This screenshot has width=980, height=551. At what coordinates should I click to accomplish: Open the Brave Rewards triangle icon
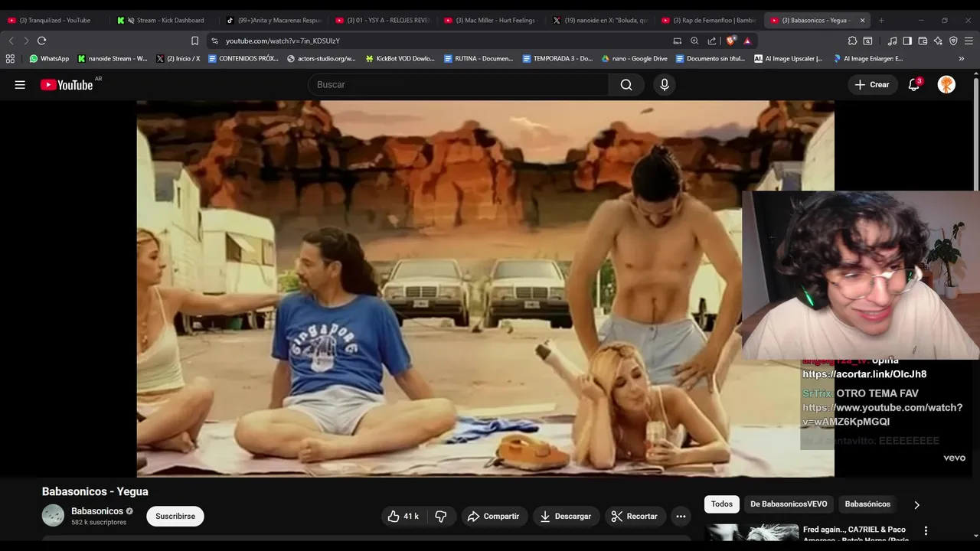pyautogui.click(x=747, y=41)
